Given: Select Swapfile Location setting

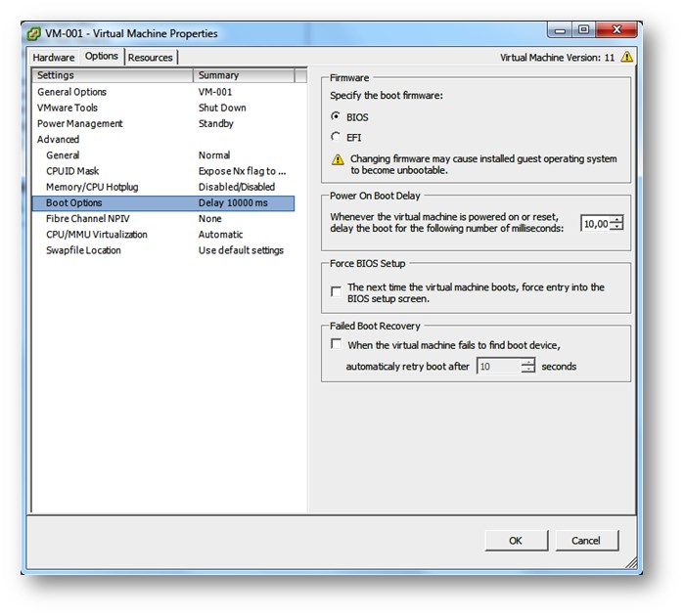Looking at the screenshot, I should click(x=83, y=250).
